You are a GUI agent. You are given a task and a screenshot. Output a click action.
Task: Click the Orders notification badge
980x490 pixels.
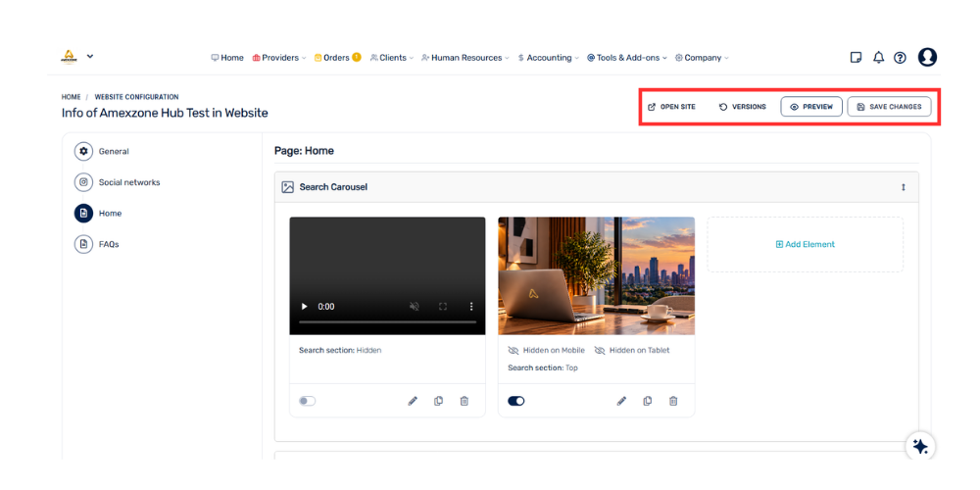[357, 57]
